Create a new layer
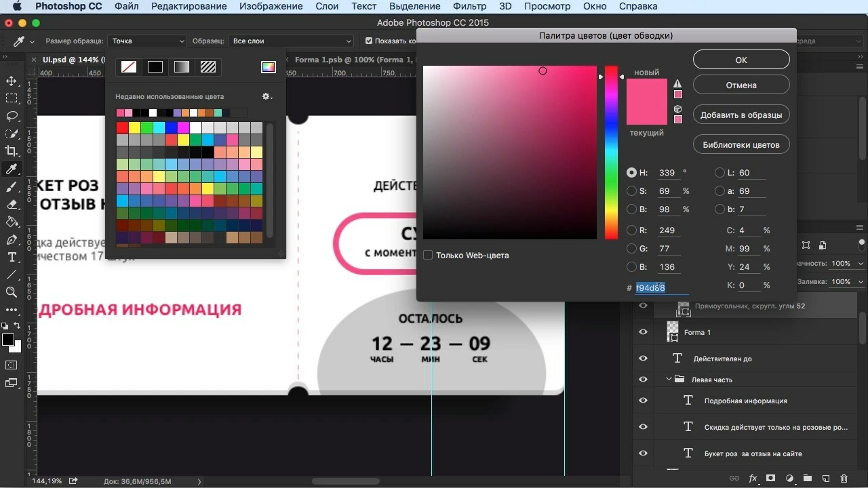The width and height of the screenshot is (868, 488). click(x=826, y=479)
